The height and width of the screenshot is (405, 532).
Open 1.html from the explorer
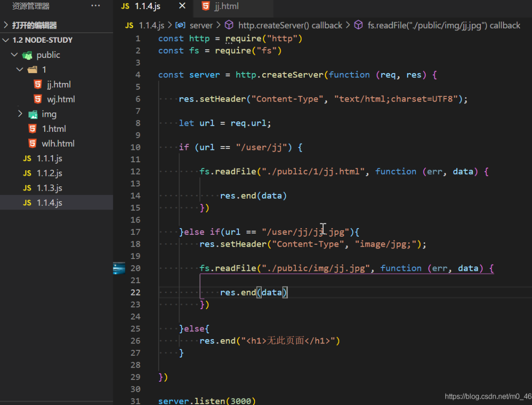coord(54,129)
